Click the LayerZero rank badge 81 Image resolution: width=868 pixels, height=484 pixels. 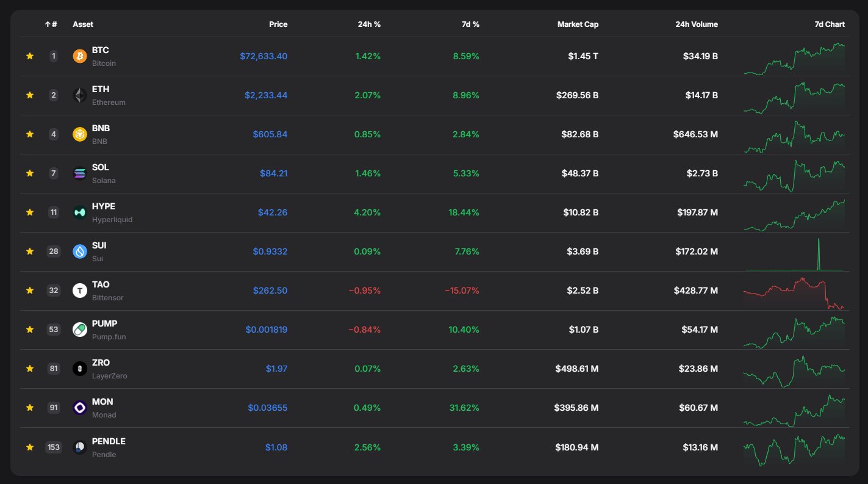click(54, 369)
